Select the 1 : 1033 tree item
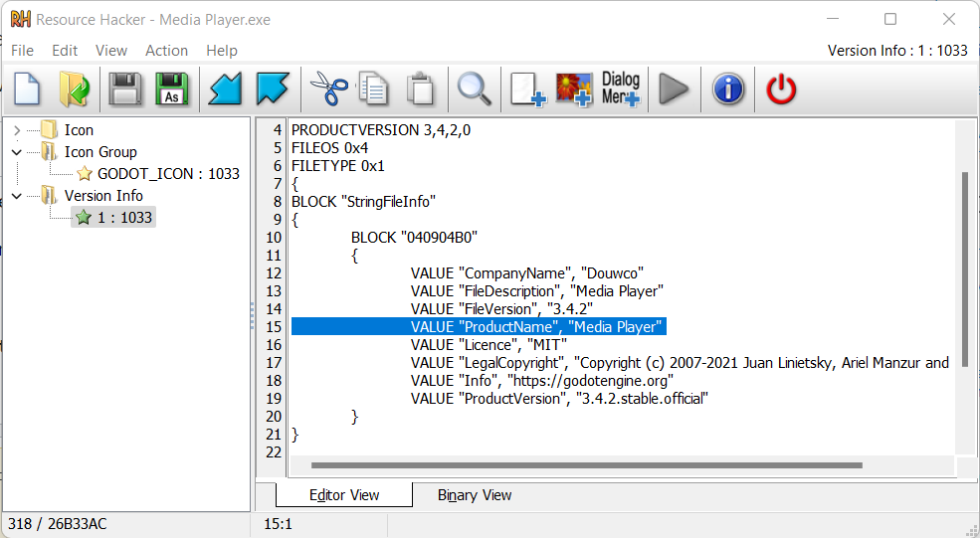This screenshot has height=538, width=980. point(124,218)
